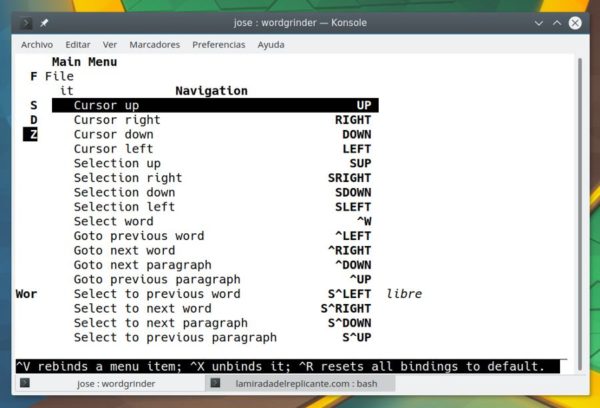The height and width of the screenshot is (408, 600).
Task: Click the italic word libre
Action: click(404, 294)
